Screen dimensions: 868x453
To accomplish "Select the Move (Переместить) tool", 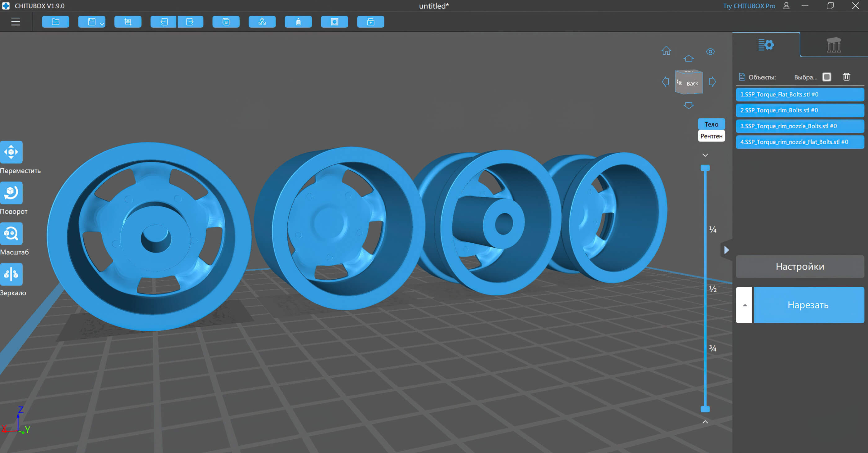I will [11, 152].
